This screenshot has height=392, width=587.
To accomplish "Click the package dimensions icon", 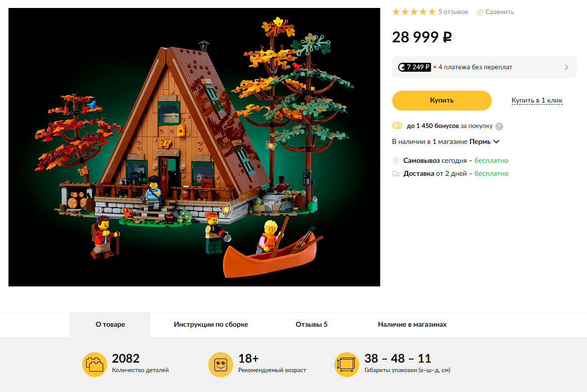I will tap(347, 365).
